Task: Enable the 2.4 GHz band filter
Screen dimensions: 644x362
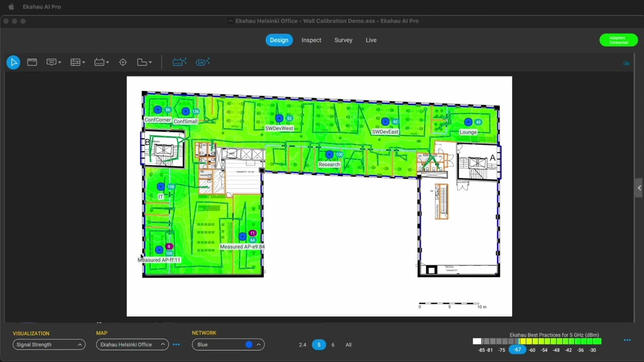Action: coord(302,344)
